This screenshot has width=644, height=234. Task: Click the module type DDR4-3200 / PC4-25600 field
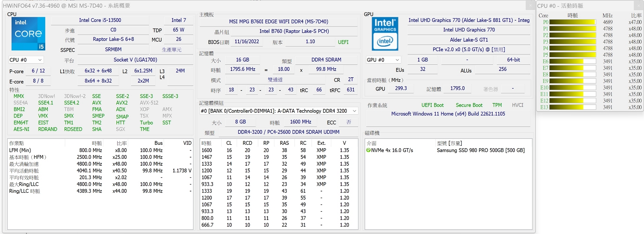[288, 132]
